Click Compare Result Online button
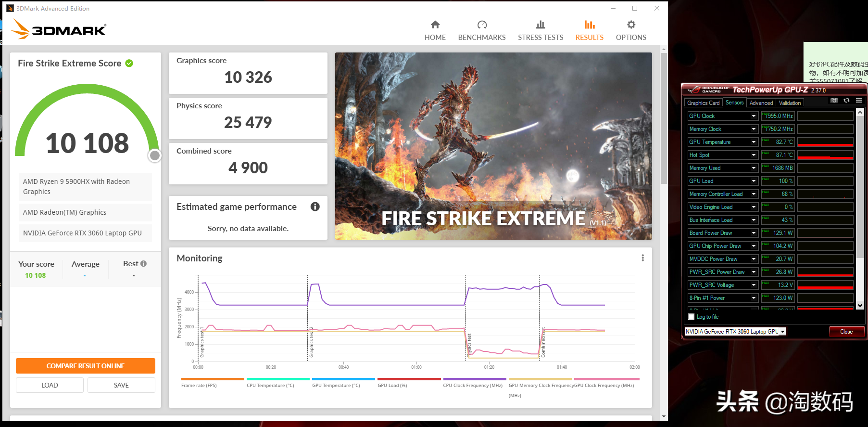The image size is (868, 427). 86,366
